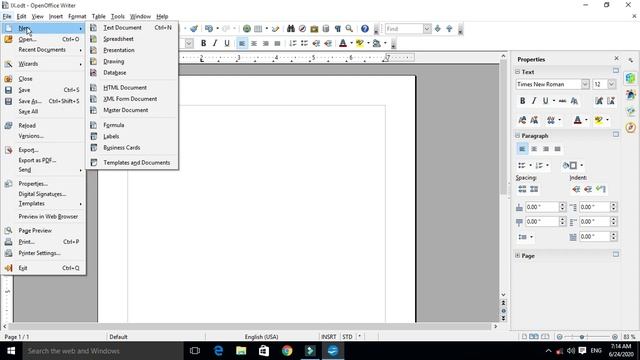Toggle Italic in the formatting toolbar
The height and width of the screenshot is (360, 640).
[x=215, y=43]
